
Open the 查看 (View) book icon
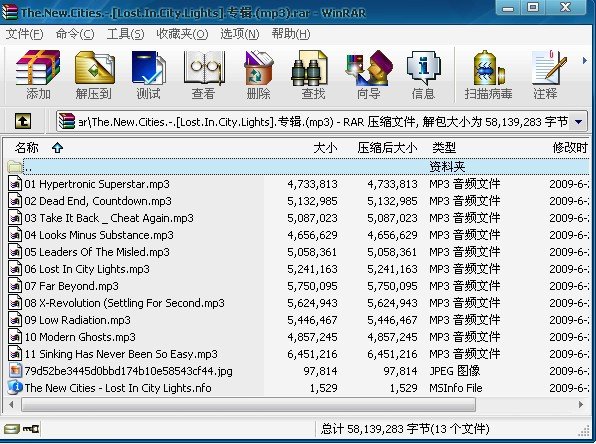coord(204,75)
